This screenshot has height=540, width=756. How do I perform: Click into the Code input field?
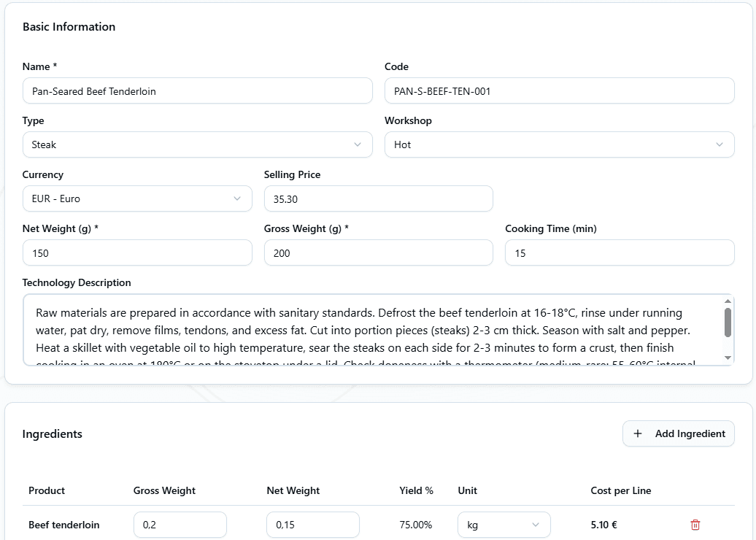(559, 91)
